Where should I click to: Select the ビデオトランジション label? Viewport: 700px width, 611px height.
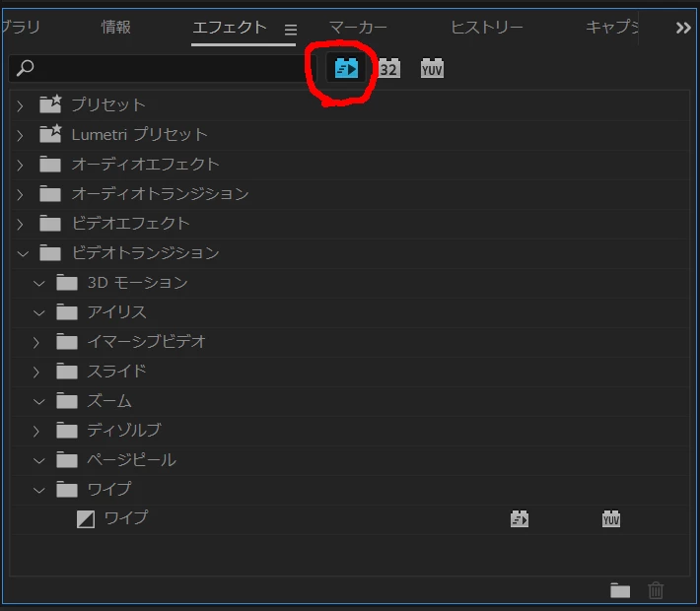146,253
